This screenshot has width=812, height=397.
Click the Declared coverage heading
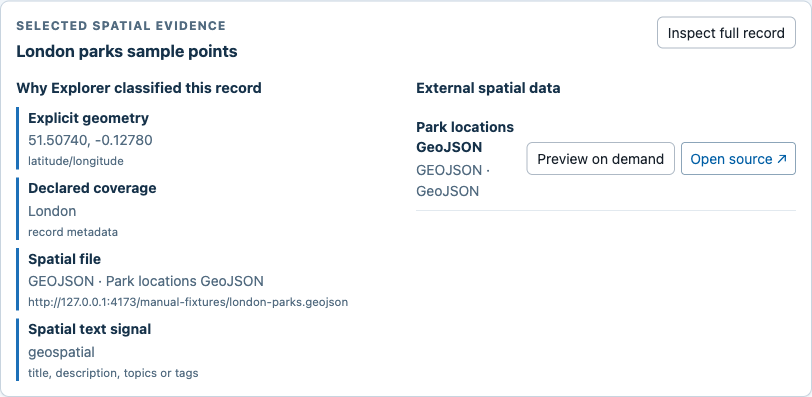pyautogui.click(x=92, y=188)
